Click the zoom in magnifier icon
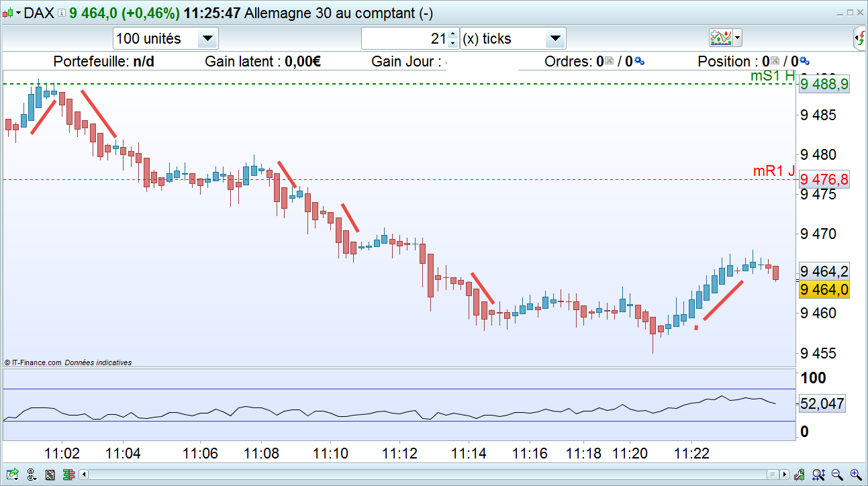Viewport: 868px width, 486px height. coord(855,475)
